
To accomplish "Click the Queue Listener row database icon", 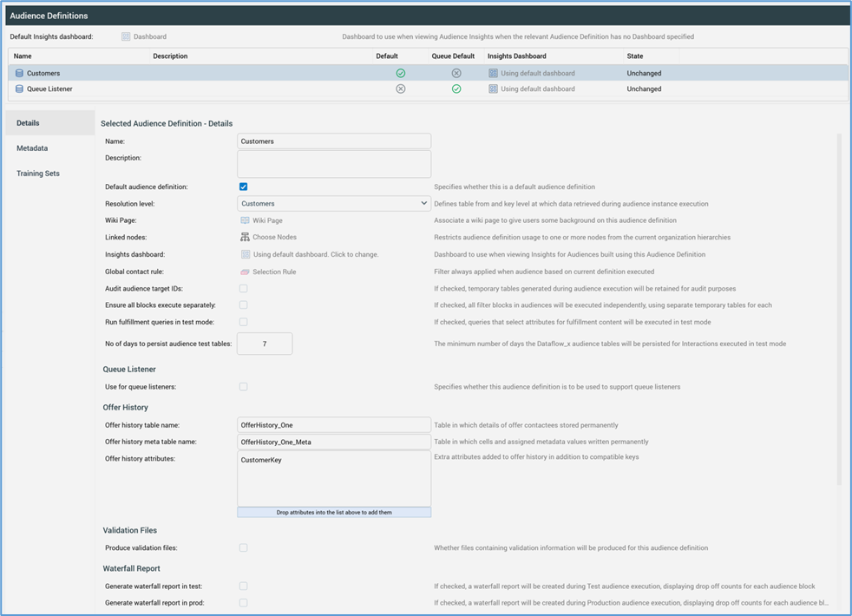I will (x=19, y=89).
